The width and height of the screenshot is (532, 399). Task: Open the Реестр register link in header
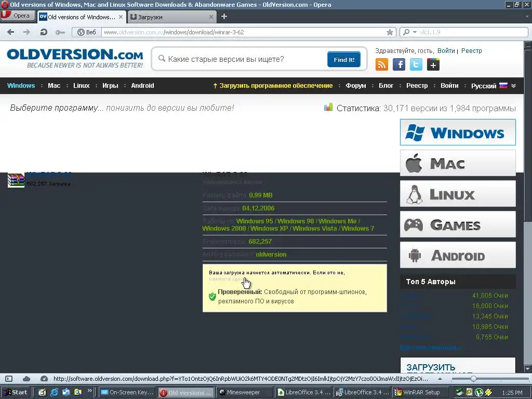[x=471, y=51]
